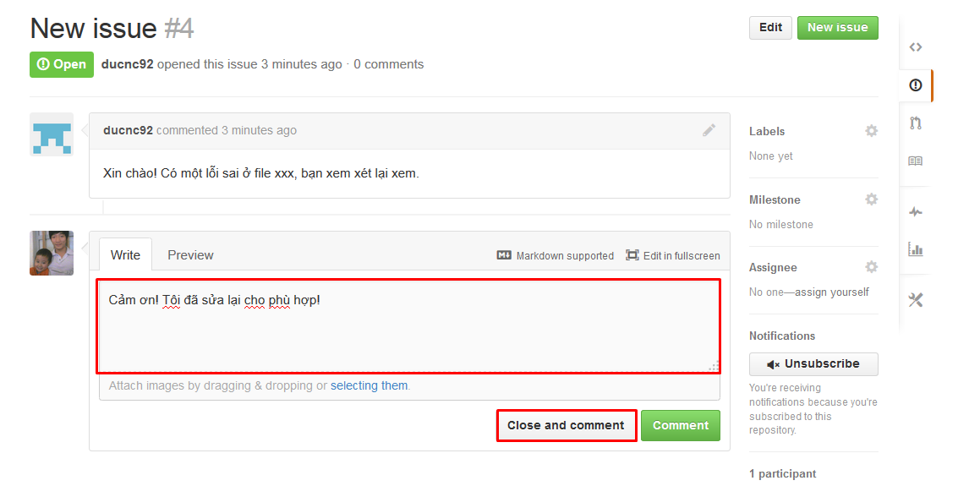Click the Close and comment button
The width and height of the screenshot is (980, 486).
pyautogui.click(x=566, y=425)
